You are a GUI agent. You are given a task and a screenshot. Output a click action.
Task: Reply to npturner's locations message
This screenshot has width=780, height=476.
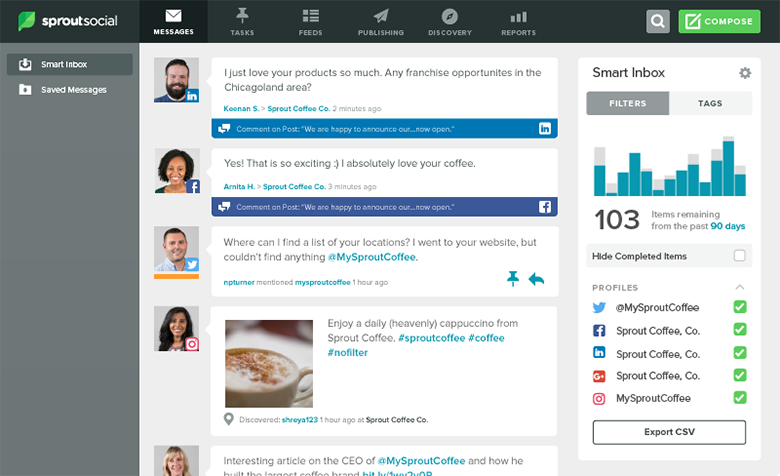536,279
